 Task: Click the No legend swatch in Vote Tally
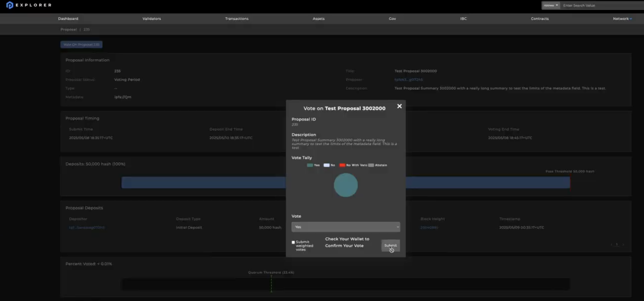pos(326,165)
